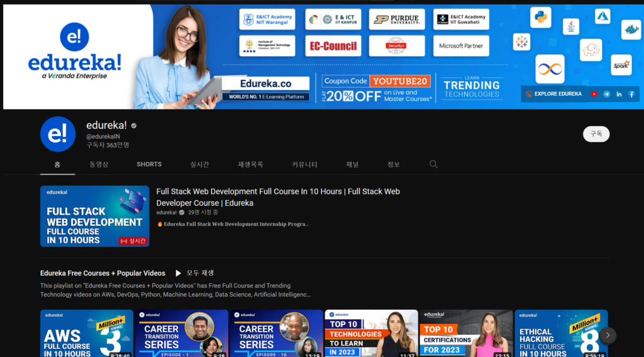Open Career Transition Series Episode 1 thumbnail
Image resolution: width=644 pixels, height=357 pixels.
[182, 333]
